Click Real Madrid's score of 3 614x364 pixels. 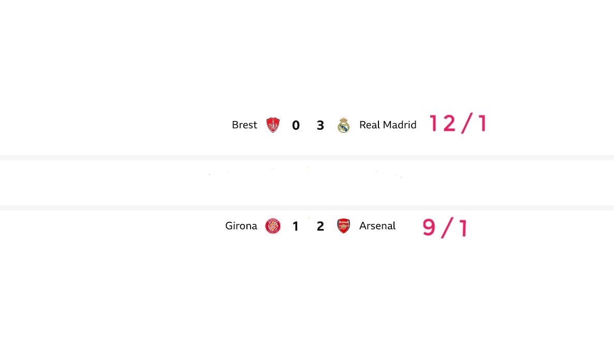tap(320, 125)
